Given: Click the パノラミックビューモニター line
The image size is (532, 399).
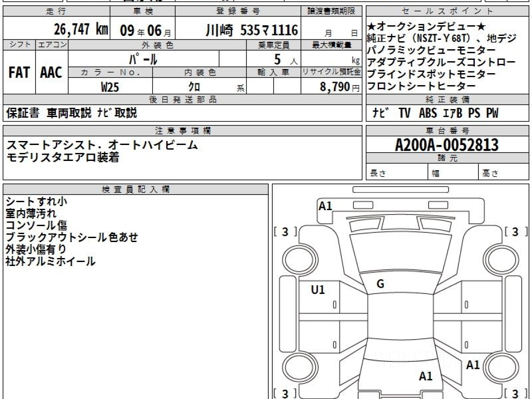Looking at the screenshot, I should pos(431,51).
